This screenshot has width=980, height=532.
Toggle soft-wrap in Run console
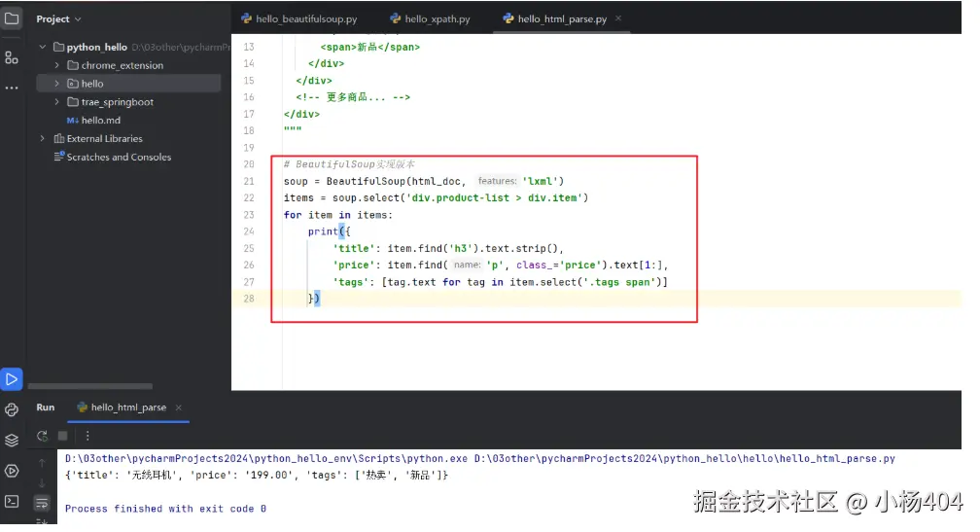[x=42, y=503]
